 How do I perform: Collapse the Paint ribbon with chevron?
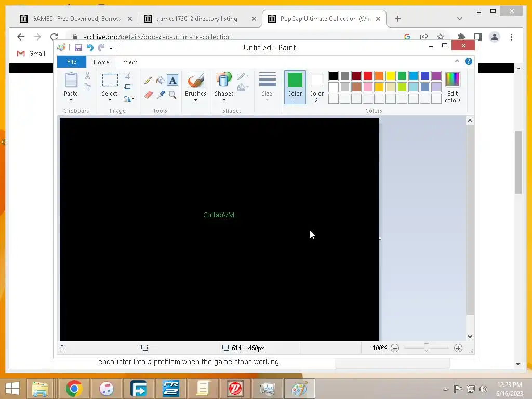pos(457,61)
